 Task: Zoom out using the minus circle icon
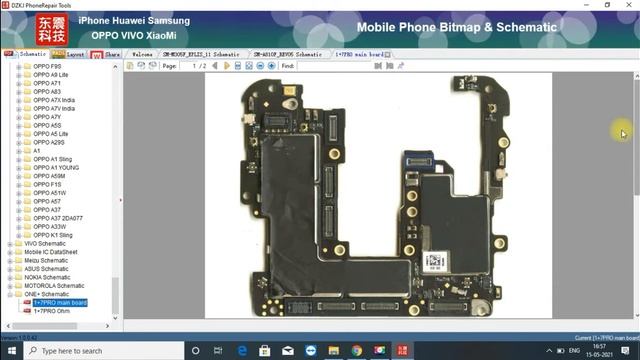tap(260, 66)
